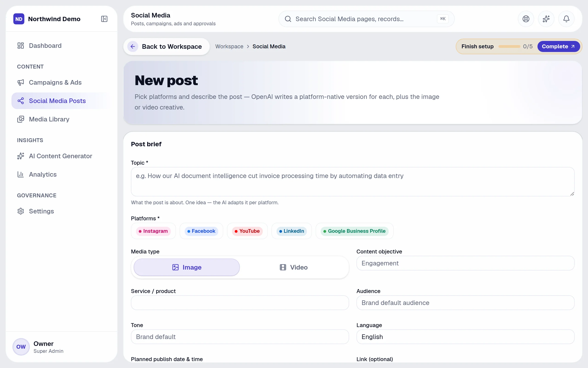Click the Media Library images icon

click(21, 119)
